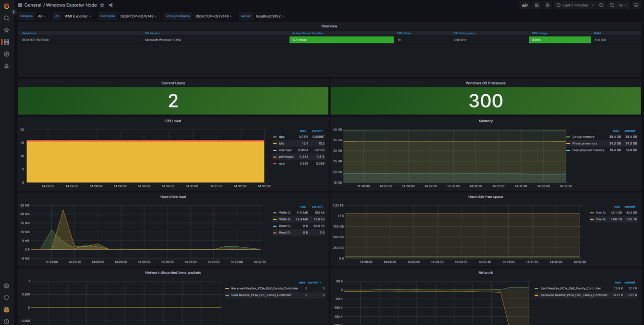This screenshot has width=644, height=325.
Task: Open the Current Users panel title menu
Action: coord(173,83)
